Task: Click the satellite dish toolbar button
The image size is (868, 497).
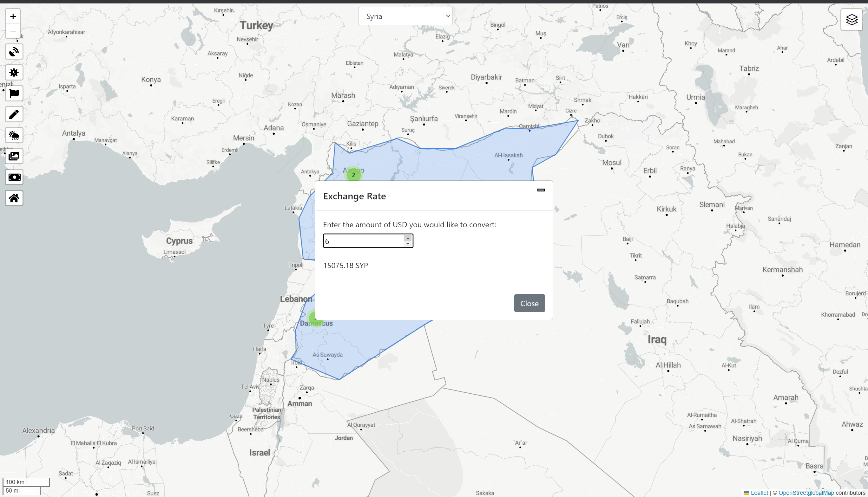Action: tap(14, 52)
